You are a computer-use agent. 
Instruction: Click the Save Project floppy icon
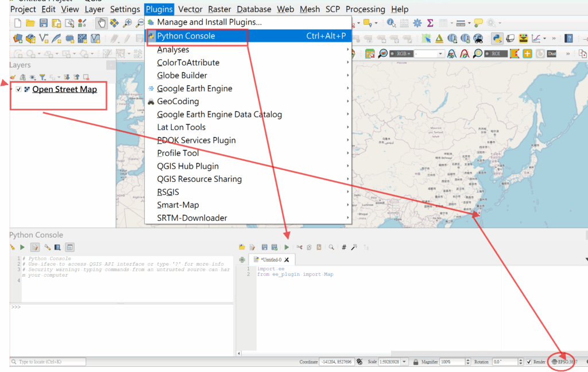[x=44, y=23]
